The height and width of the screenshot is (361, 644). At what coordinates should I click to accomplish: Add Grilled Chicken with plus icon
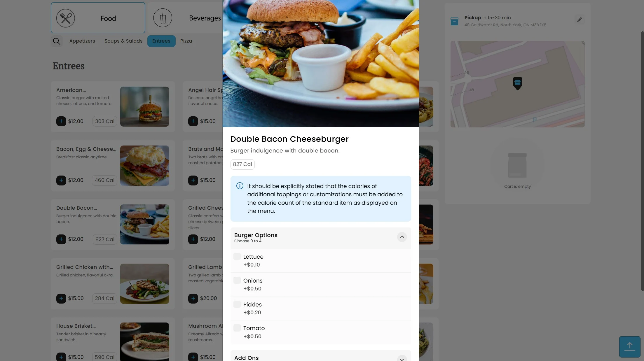pos(61,298)
